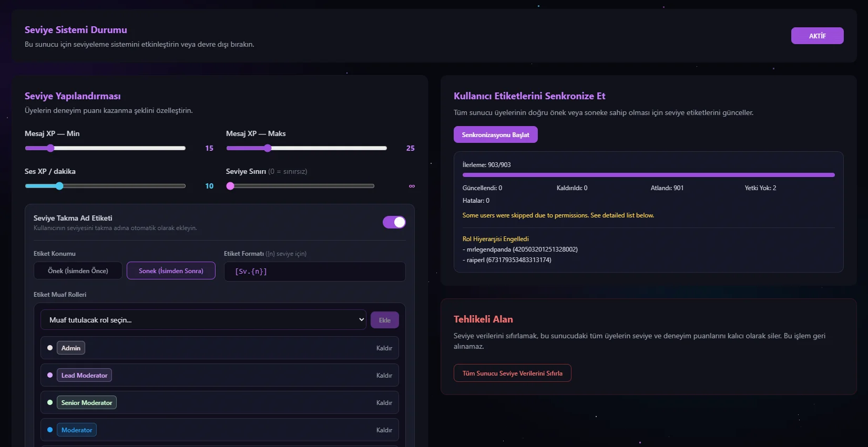Adjust the Mesaj XP Min slider
This screenshot has width=868, height=447.
point(105,148)
